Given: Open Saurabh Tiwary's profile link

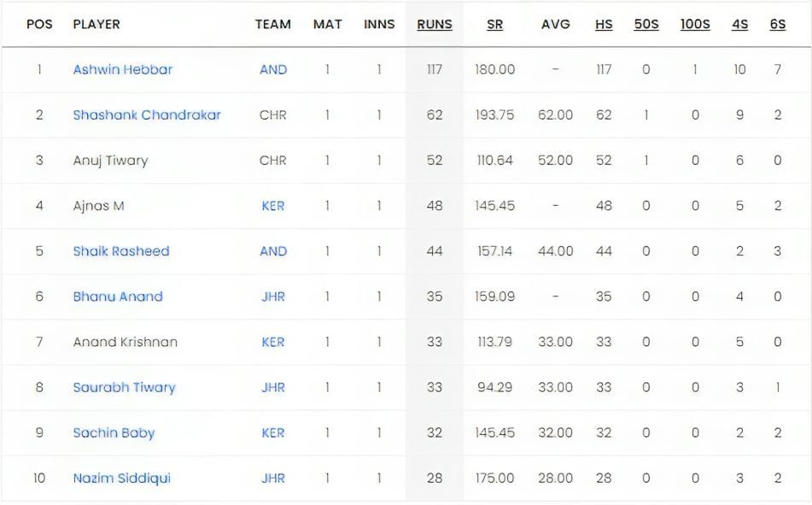Looking at the screenshot, I should 124,387.
